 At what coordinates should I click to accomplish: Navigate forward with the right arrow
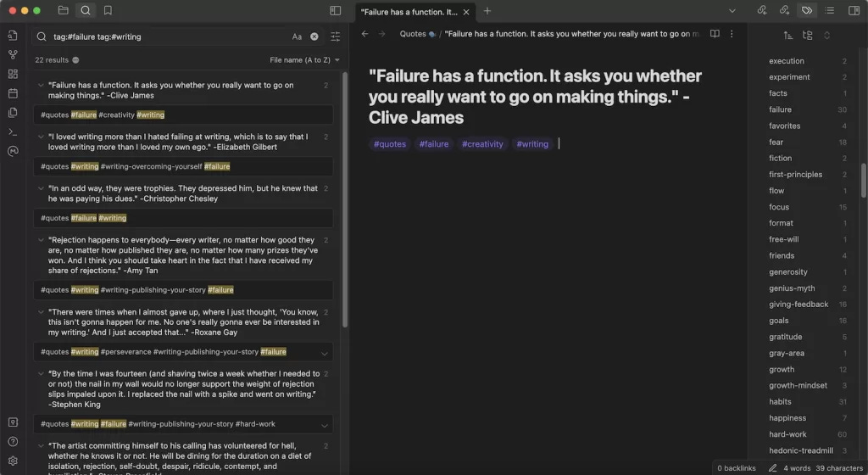pyautogui.click(x=382, y=34)
